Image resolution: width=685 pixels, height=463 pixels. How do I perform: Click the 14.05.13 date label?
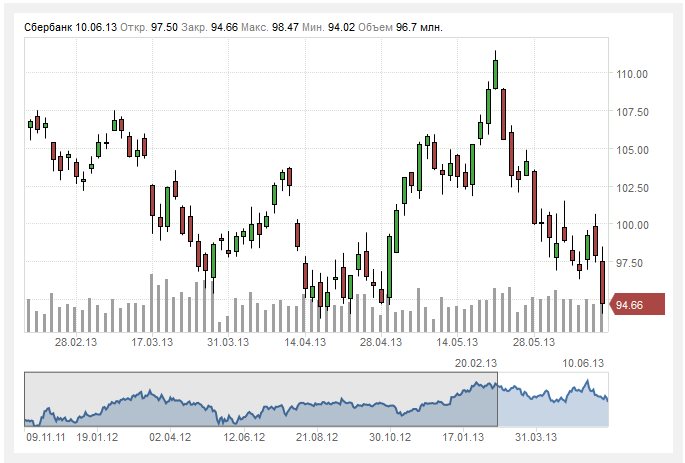[457, 342]
